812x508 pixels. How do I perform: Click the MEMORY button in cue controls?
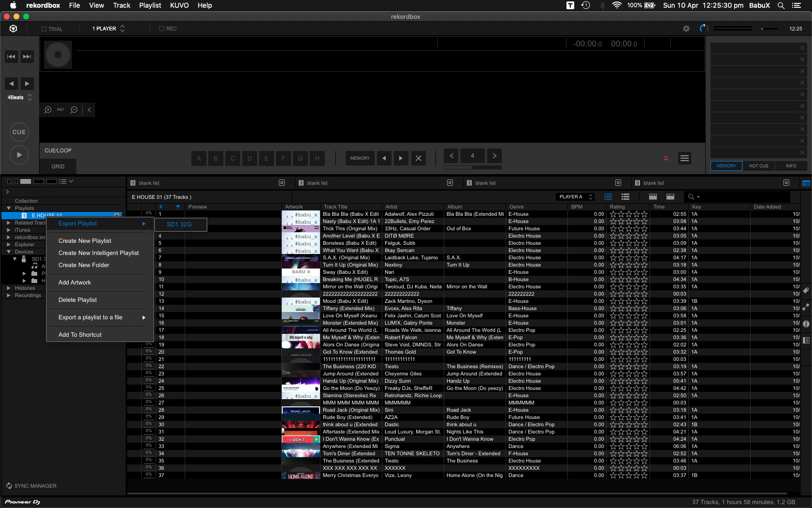tap(360, 158)
